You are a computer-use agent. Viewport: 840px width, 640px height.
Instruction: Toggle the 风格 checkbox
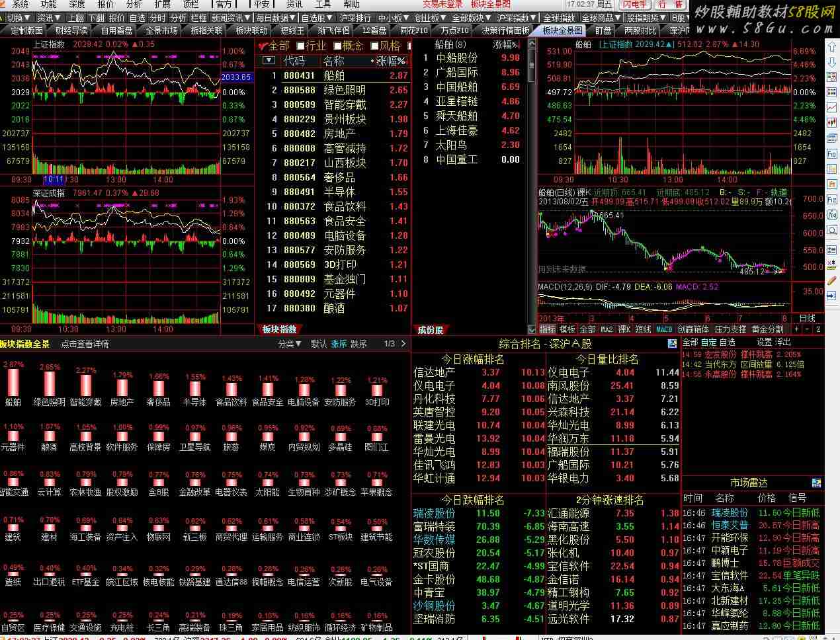[375, 46]
